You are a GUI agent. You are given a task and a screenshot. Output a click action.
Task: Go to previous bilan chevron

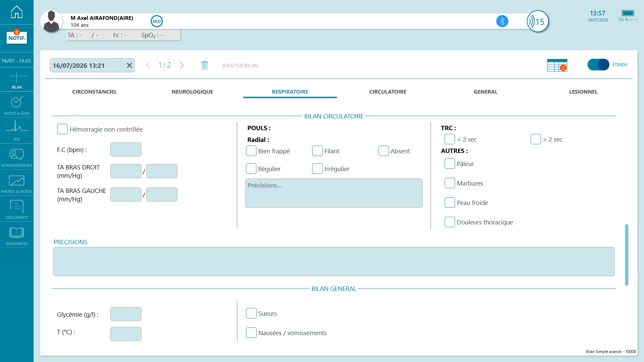pyautogui.click(x=148, y=65)
